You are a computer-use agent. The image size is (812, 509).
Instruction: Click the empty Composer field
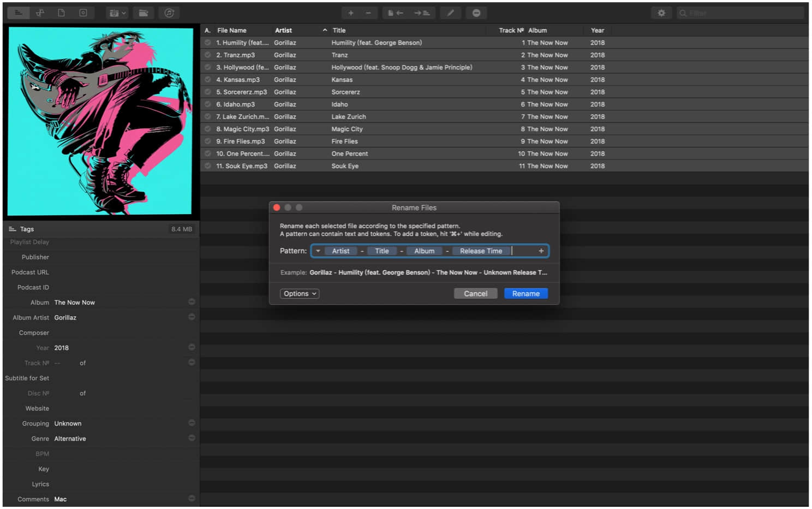pyautogui.click(x=120, y=333)
